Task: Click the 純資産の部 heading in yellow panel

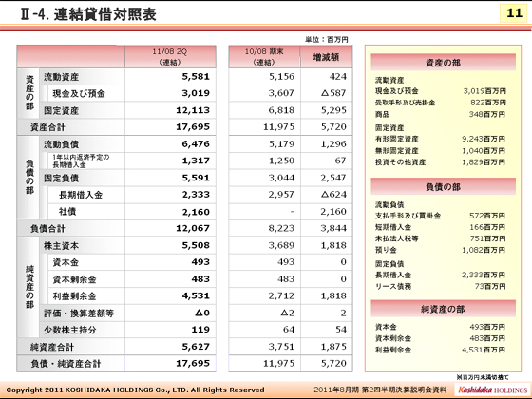Action: (443, 309)
